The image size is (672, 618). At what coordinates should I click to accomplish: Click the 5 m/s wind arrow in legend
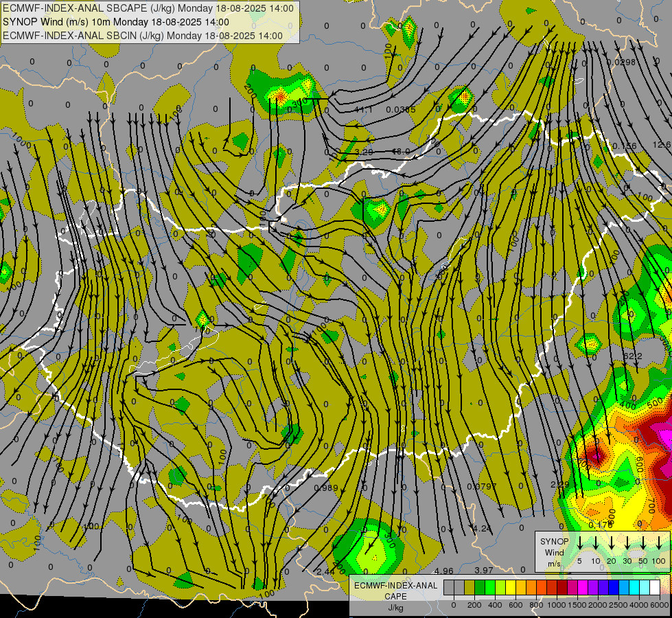(x=580, y=542)
